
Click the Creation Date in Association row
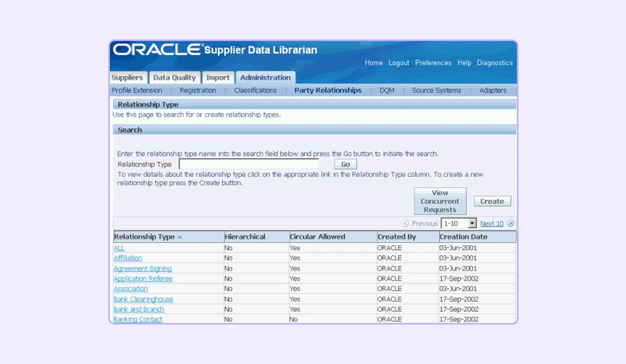click(x=458, y=289)
